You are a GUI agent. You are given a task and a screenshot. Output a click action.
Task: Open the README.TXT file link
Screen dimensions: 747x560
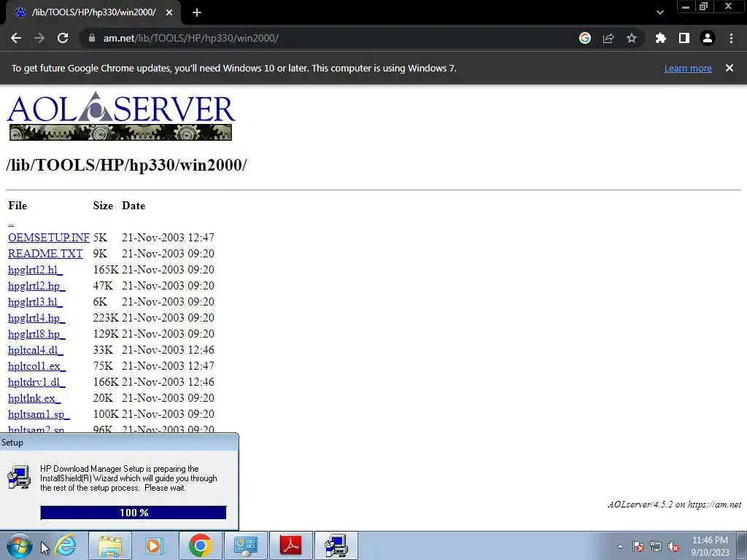[x=45, y=253]
